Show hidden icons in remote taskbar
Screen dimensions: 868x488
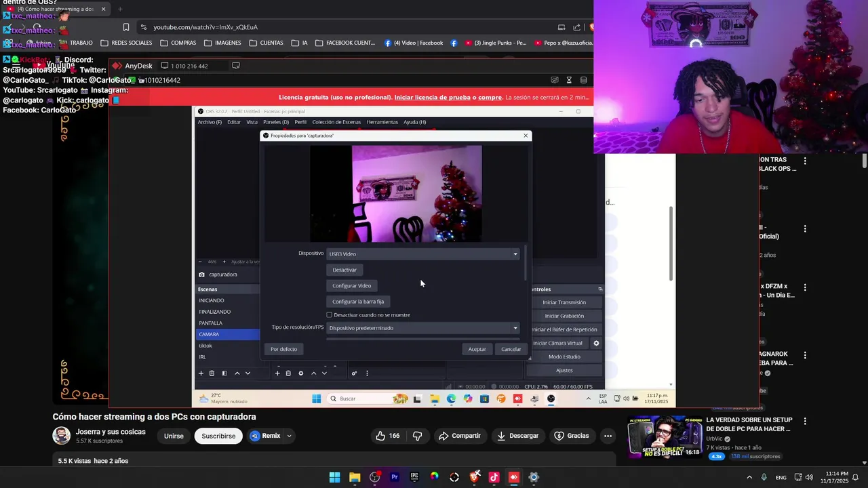(588, 399)
